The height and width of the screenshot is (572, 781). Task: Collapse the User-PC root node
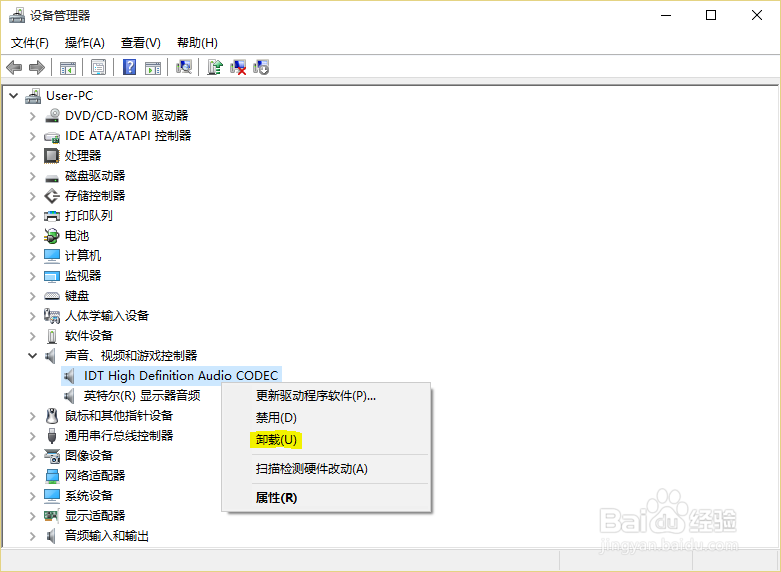[13, 96]
